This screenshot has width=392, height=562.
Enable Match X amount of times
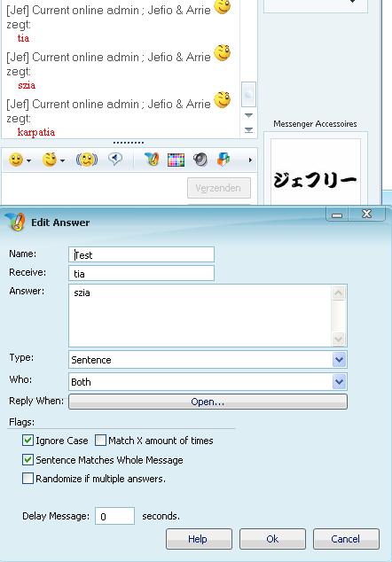[x=100, y=441]
